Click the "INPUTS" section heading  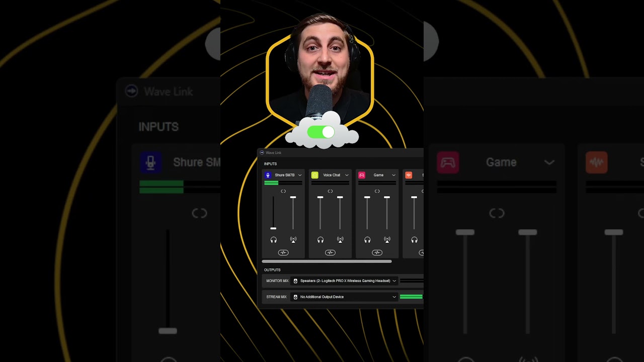pyautogui.click(x=270, y=164)
